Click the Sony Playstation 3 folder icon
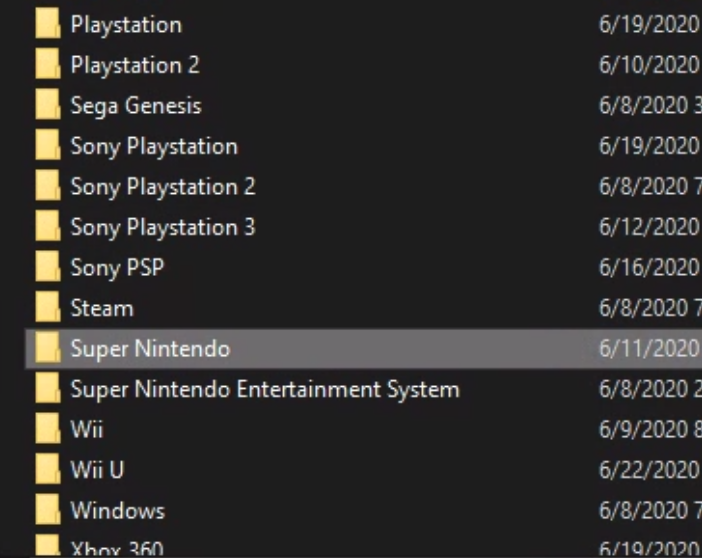 (48, 227)
